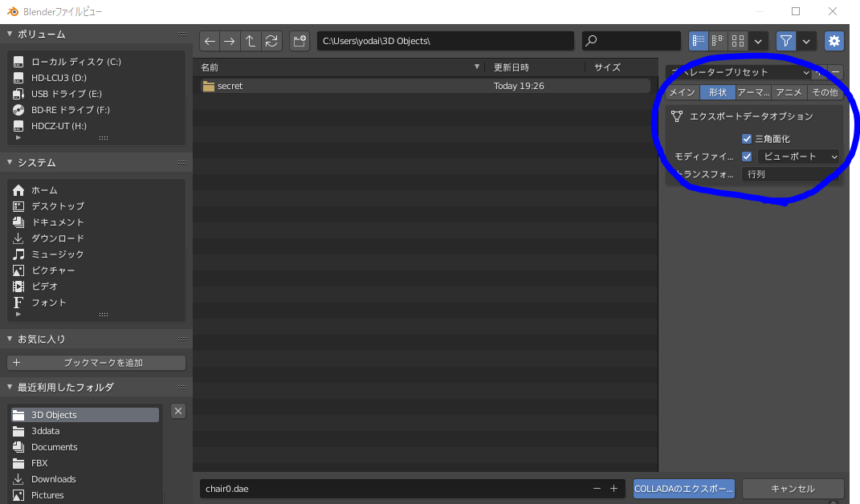Switch to thumbnail grid display mode
Screen dimensions: 860x504
pos(738,41)
